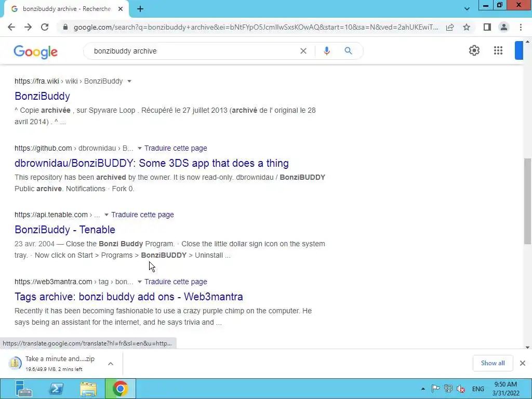Go forward in browser history

(x=28, y=27)
